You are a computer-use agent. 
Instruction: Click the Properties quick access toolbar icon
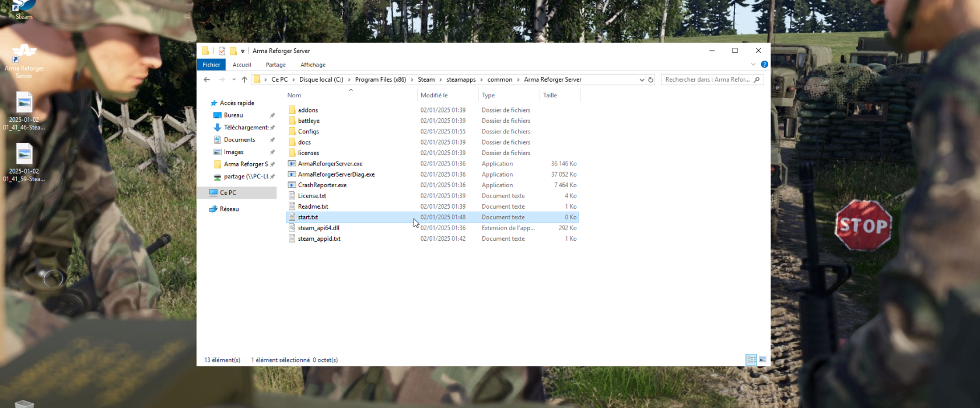[222, 51]
